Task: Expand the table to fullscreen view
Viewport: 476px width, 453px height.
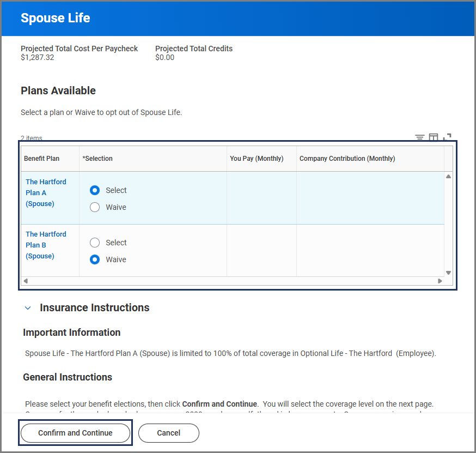Action: (x=447, y=137)
